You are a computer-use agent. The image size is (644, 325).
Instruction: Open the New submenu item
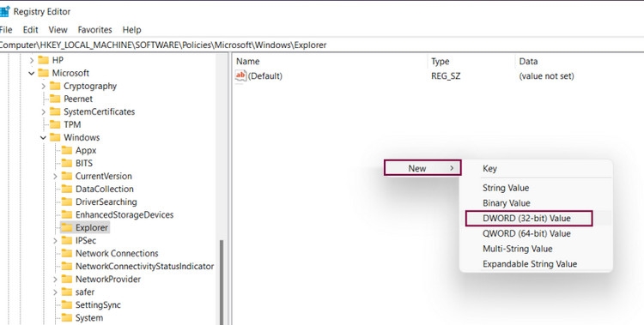pyautogui.click(x=422, y=168)
